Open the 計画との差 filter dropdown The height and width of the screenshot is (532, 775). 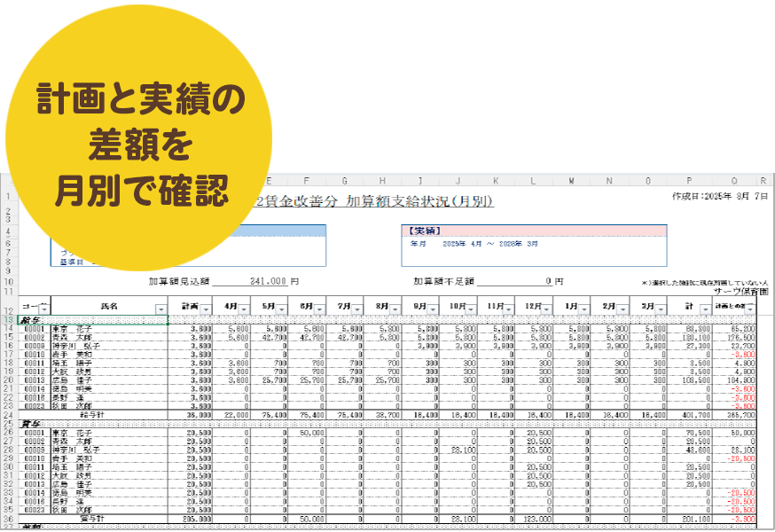[x=750, y=308]
